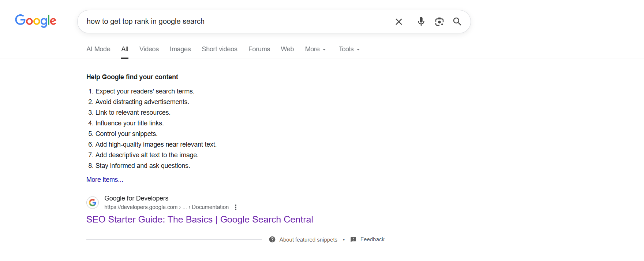Switch to the Videos tab
This screenshot has height=261, width=644.
(149, 49)
